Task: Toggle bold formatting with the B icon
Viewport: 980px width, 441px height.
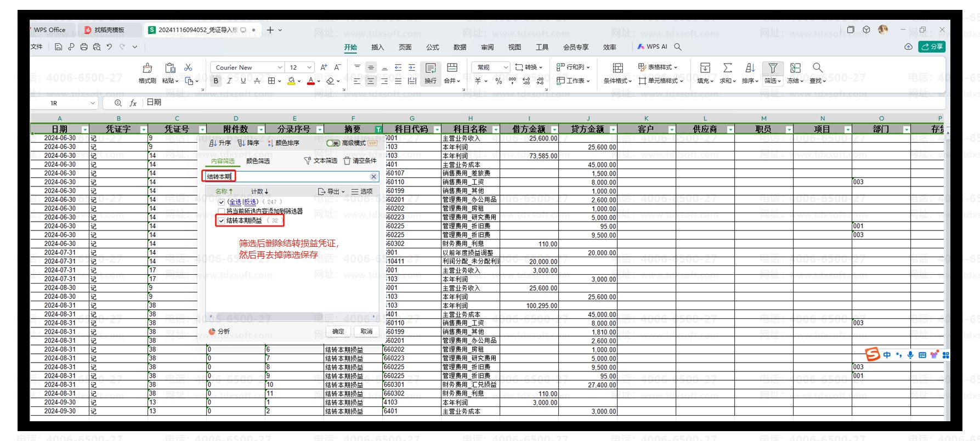Action: coord(216,81)
